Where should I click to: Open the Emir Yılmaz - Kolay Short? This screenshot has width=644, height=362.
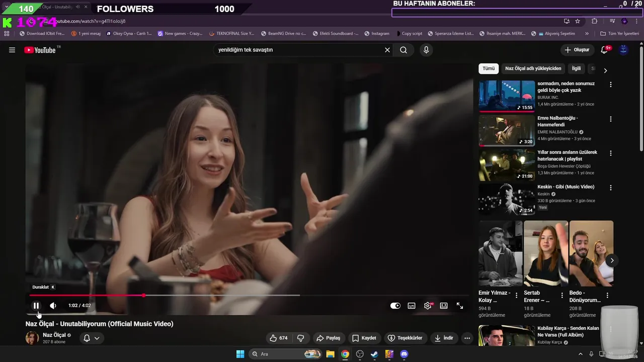500,253
